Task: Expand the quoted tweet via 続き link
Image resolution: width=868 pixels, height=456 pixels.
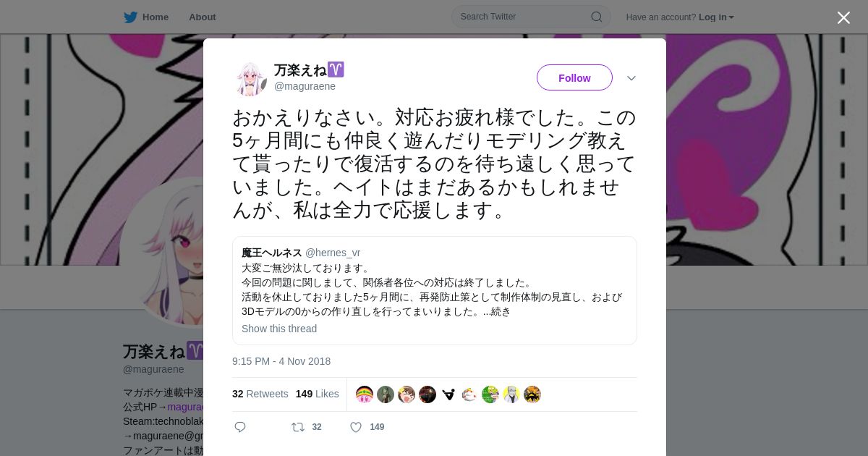Action: (x=501, y=312)
